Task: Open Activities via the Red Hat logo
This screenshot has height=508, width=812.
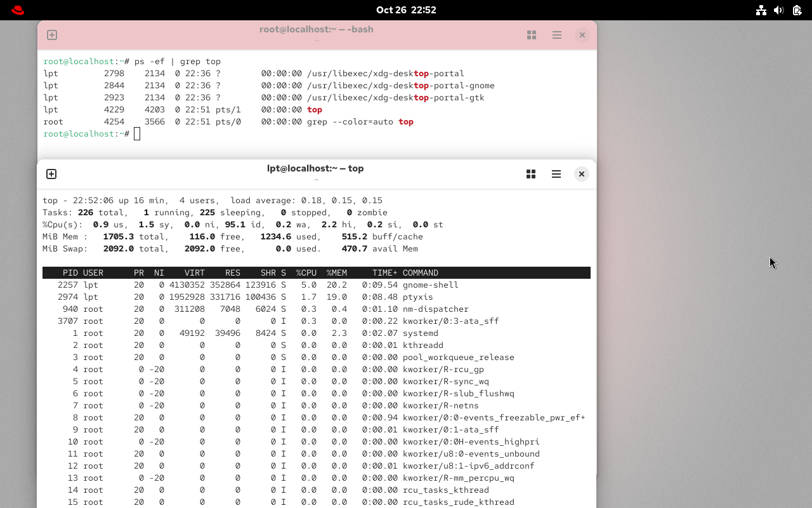Action: coord(18,10)
